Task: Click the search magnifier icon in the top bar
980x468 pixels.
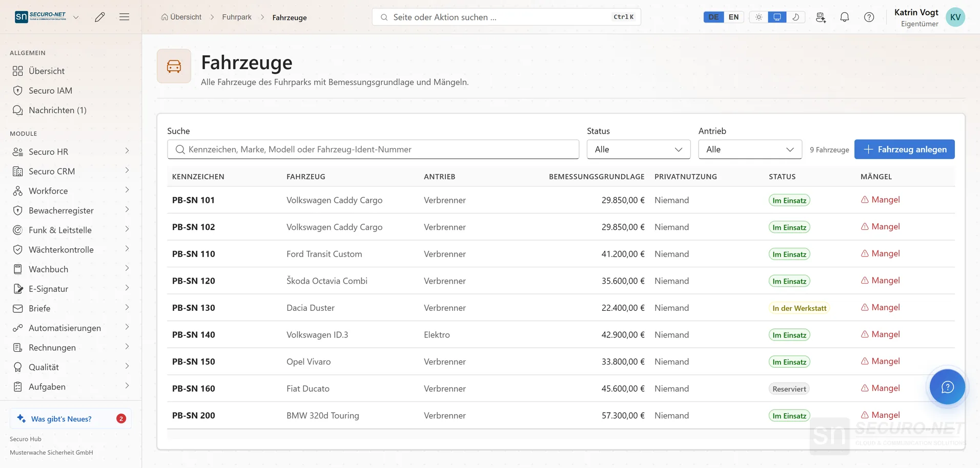Action: (384, 17)
